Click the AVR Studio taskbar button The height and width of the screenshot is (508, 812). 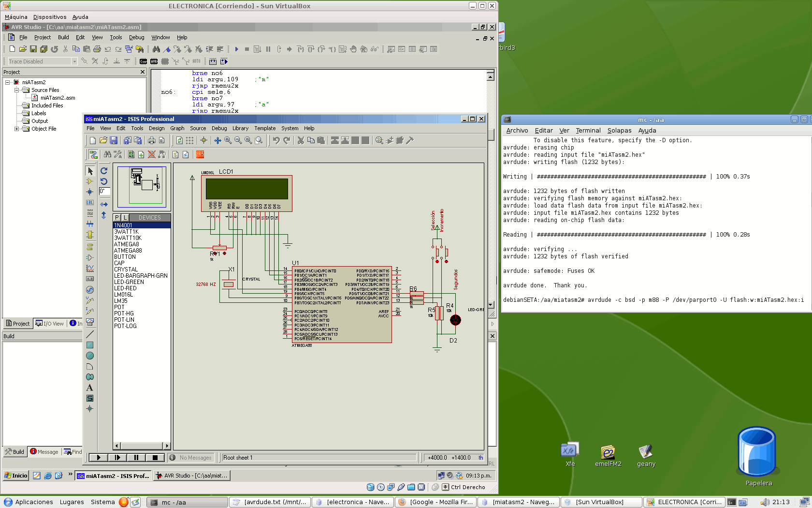[x=192, y=476]
